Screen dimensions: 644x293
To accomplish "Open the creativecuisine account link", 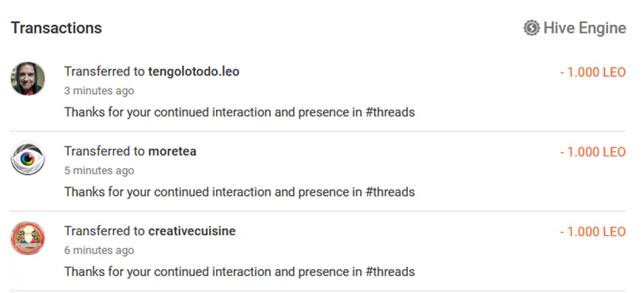I will (x=192, y=231).
